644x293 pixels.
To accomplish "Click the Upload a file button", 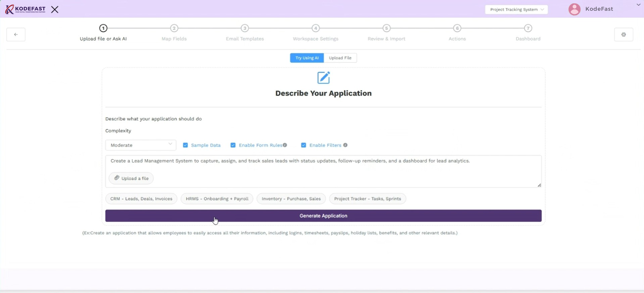I will pos(131,178).
